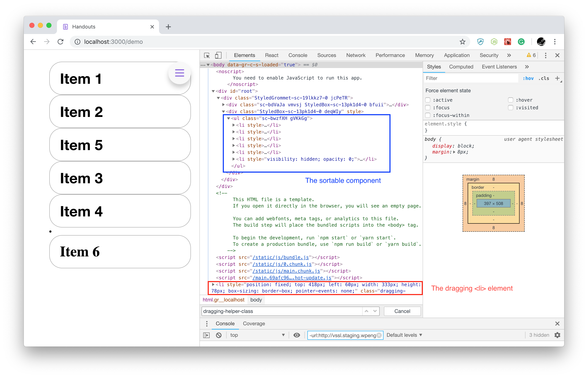The image size is (588, 378).
Task: Open the blue shield extension icon
Action: pos(480,42)
